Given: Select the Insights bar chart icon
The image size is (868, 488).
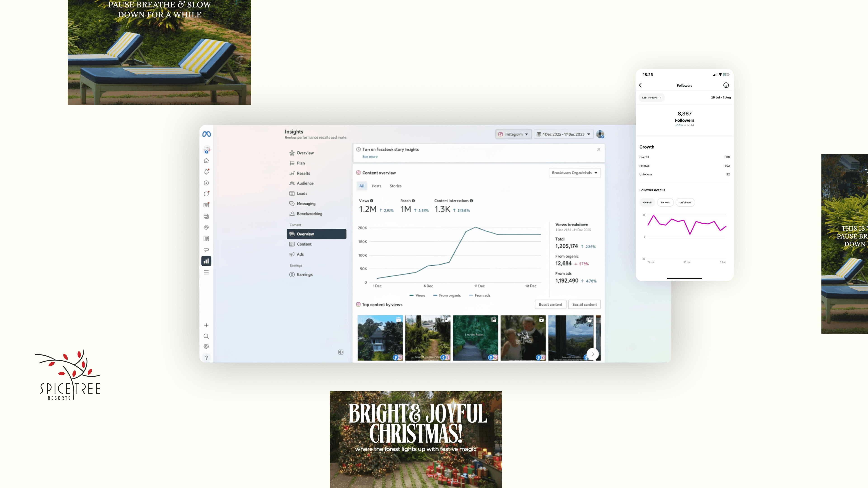Looking at the screenshot, I should 206,261.
